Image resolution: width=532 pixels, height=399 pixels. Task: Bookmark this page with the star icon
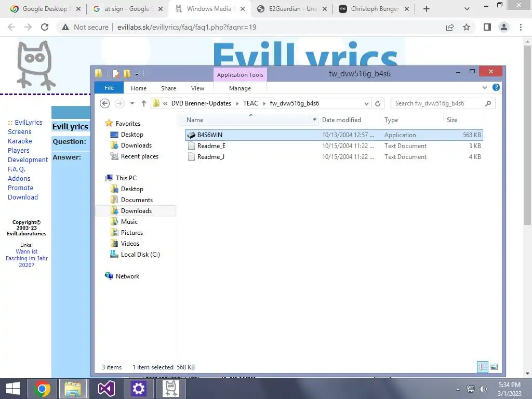pyautogui.click(x=467, y=27)
